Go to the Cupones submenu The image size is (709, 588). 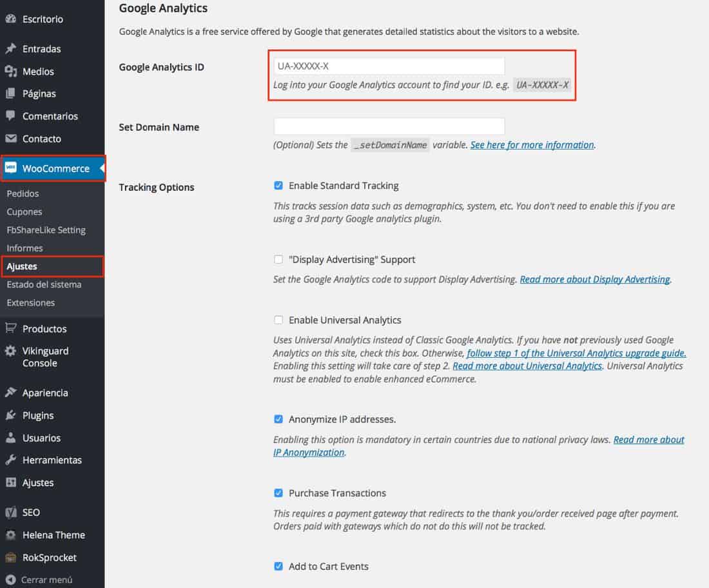[x=24, y=211]
